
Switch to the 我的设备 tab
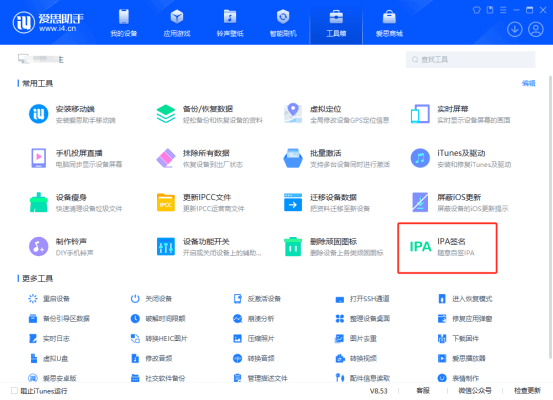click(124, 23)
